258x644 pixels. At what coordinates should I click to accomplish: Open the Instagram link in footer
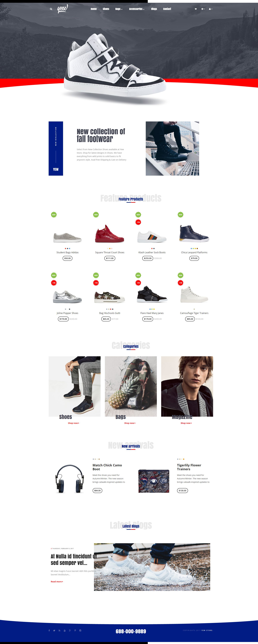[80, 630]
